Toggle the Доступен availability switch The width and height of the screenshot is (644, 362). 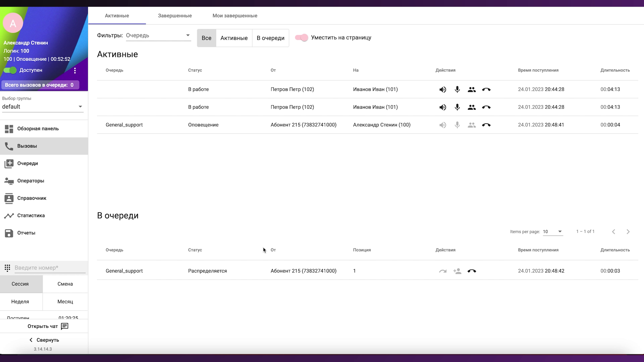pyautogui.click(x=10, y=70)
